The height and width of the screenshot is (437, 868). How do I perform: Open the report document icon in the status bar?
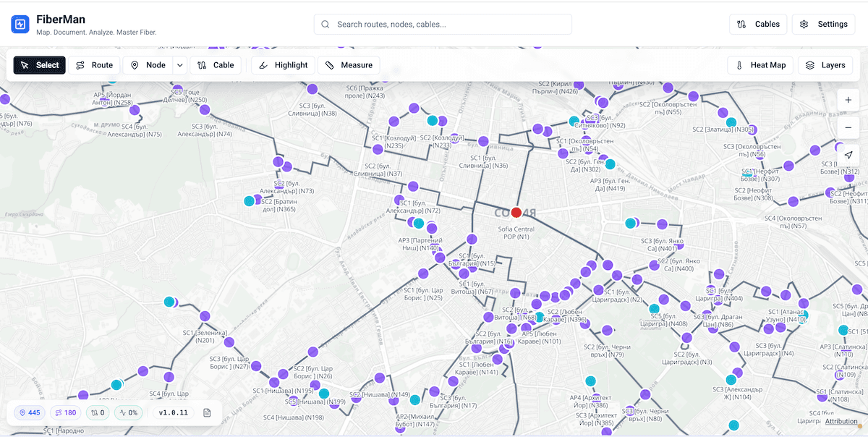coord(207,412)
